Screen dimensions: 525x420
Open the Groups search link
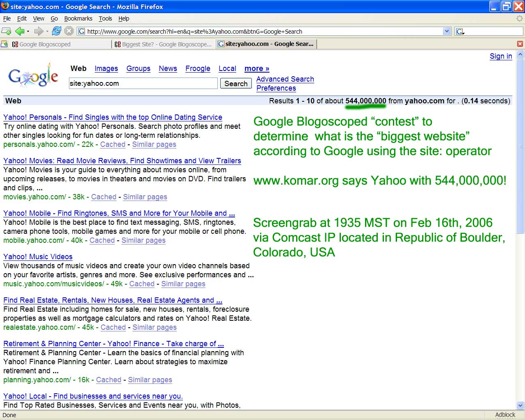point(138,68)
